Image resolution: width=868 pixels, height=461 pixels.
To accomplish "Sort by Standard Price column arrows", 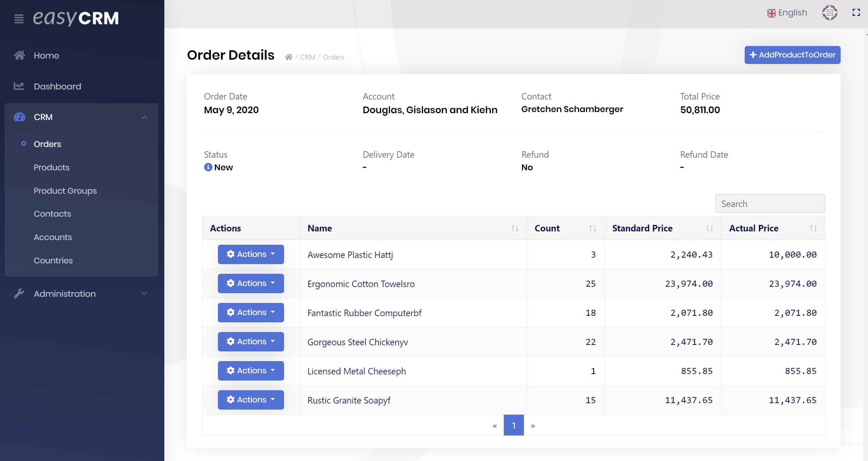I will pyautogui.click(x=709, y=228).
